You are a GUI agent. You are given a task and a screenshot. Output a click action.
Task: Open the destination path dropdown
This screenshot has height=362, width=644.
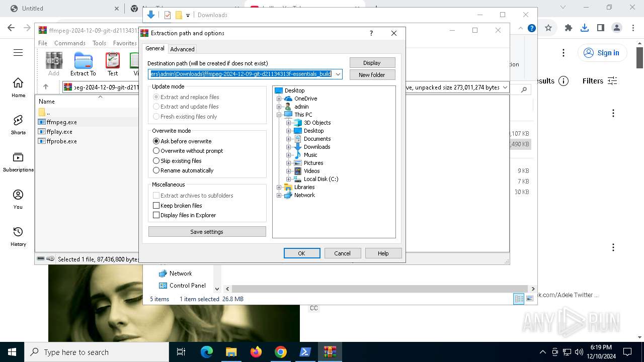coord(338,74)
